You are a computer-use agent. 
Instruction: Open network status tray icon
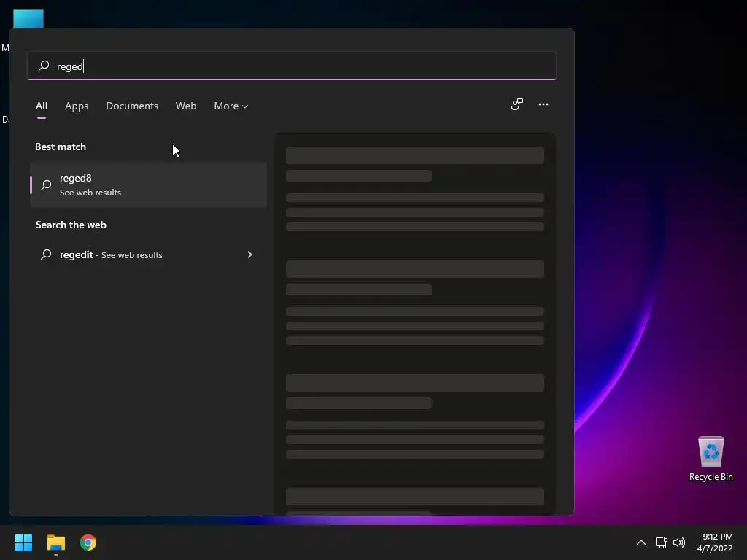click(661, 542)
